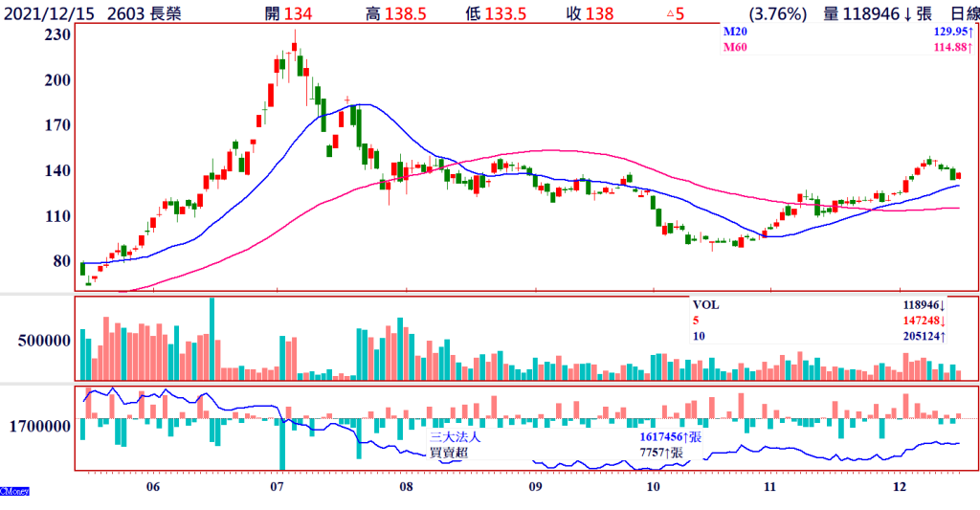Select the 12 month label on the time axis
980x510 pixels.
tap(899, 487)
